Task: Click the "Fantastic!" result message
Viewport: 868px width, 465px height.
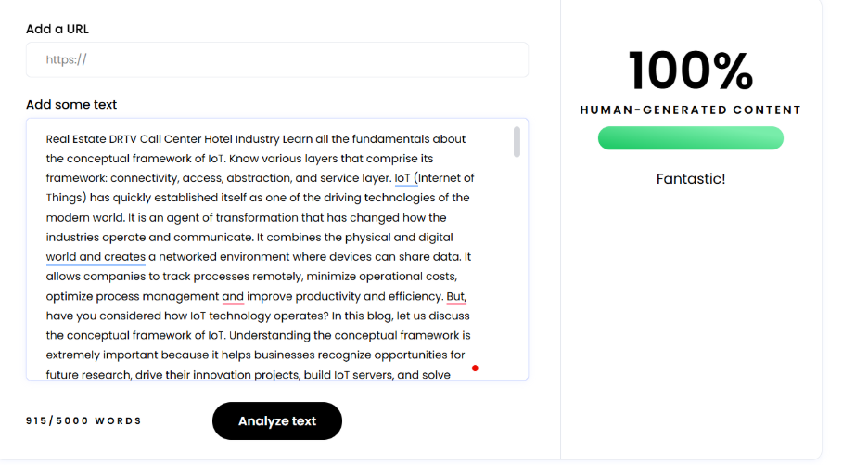Action: pyautogui.click(x=690, y=179)
